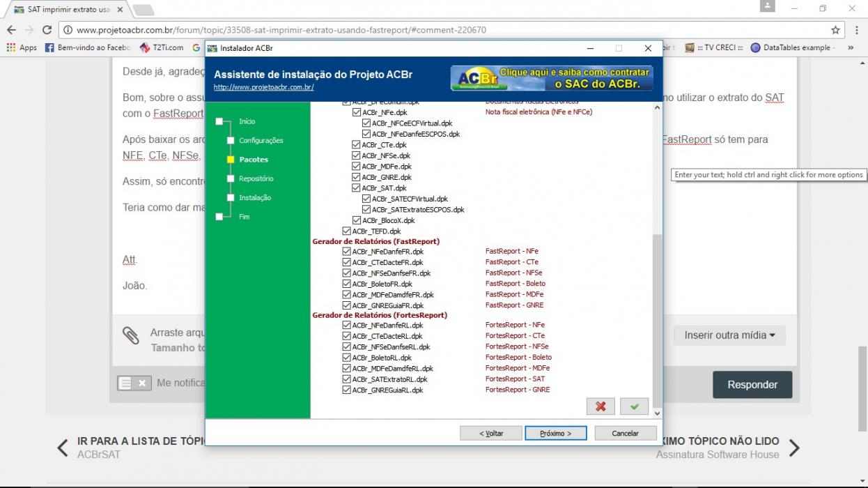
Task: Click the Voltar button
Action: pyautogui.click(x=491, y=433)
